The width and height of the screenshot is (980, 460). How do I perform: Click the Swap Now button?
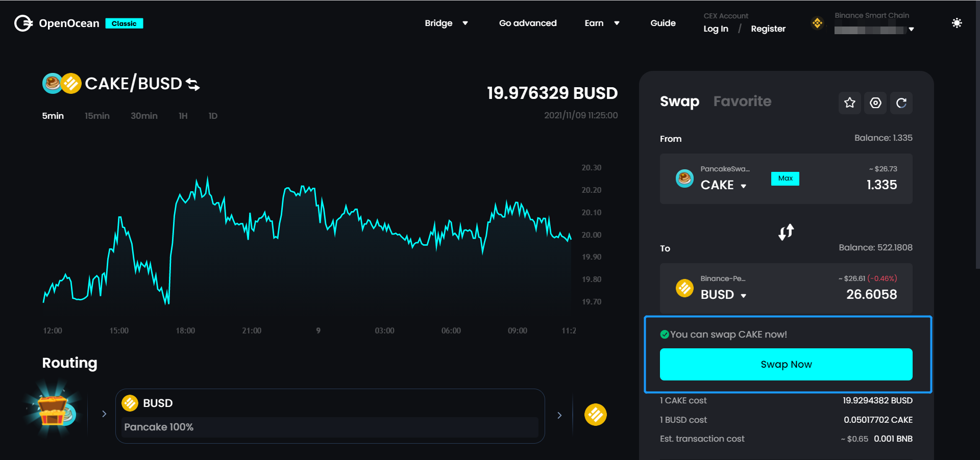[786, 364]
